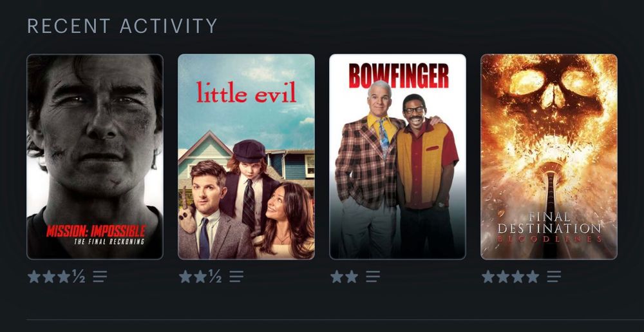Open the review icon under Mission: Impossible

tap(100, 277)
